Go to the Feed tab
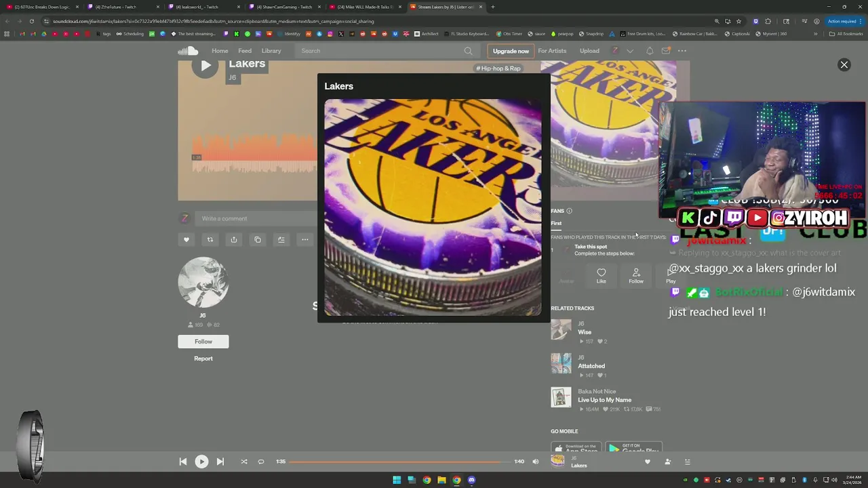Image resolution: width=868 pixels, height=488 pixels. 245,51
